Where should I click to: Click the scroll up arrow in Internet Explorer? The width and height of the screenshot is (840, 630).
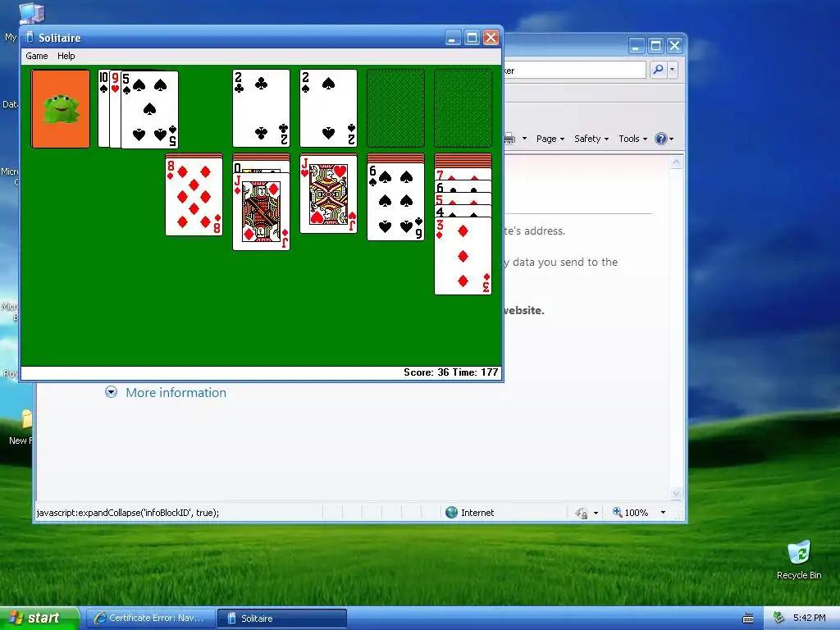point(676,162)
